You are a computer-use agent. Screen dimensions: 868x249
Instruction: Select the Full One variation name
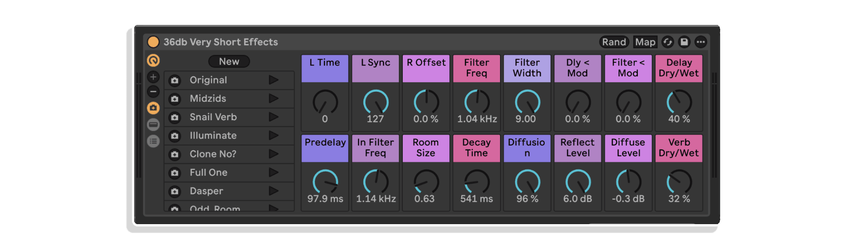click(x=208, y=173)
